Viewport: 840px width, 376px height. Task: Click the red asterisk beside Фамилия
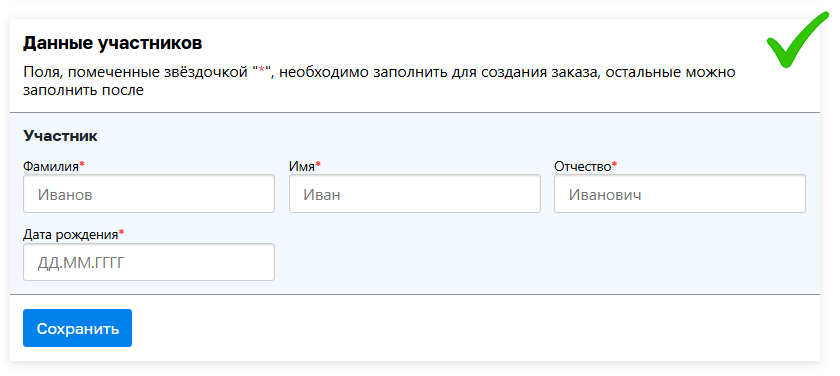pos(82,164)
